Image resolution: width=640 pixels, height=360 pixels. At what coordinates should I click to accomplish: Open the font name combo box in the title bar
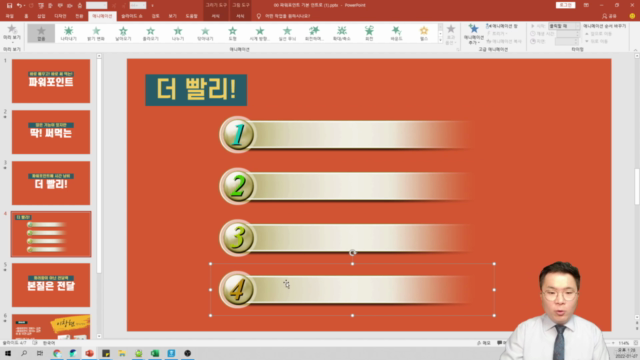[97, 6]
